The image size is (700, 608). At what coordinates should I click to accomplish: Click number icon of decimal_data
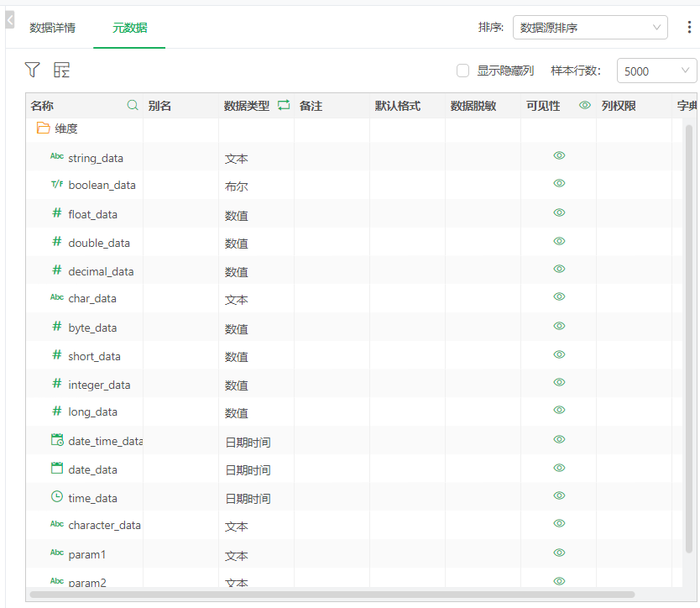click(x=57, y=270)
